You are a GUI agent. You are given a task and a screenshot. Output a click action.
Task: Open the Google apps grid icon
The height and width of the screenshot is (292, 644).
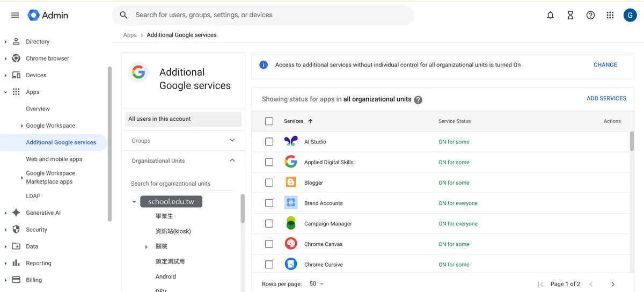(x=610, y=15)
